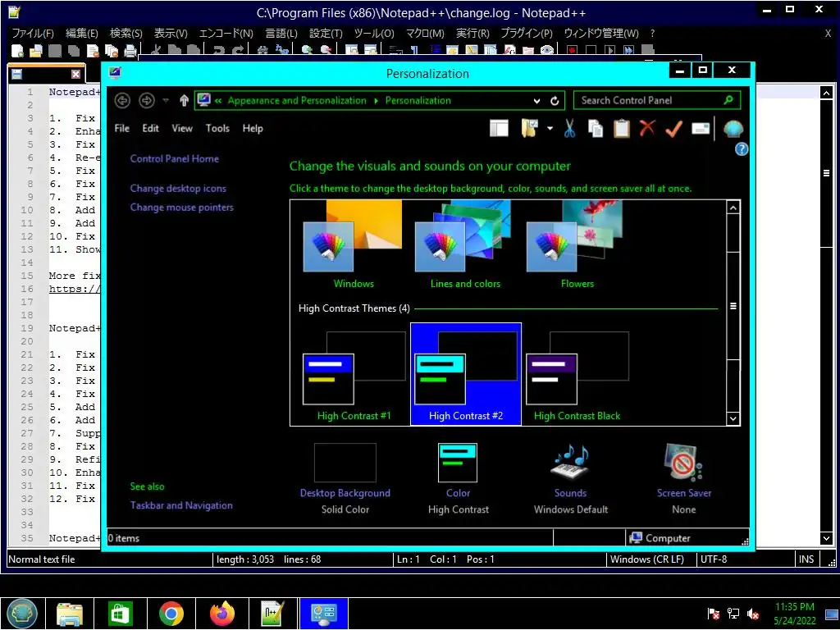Expand breadcrumb chevrons before Appearance and Personalization
840x630 pixels.
[218, 100]
